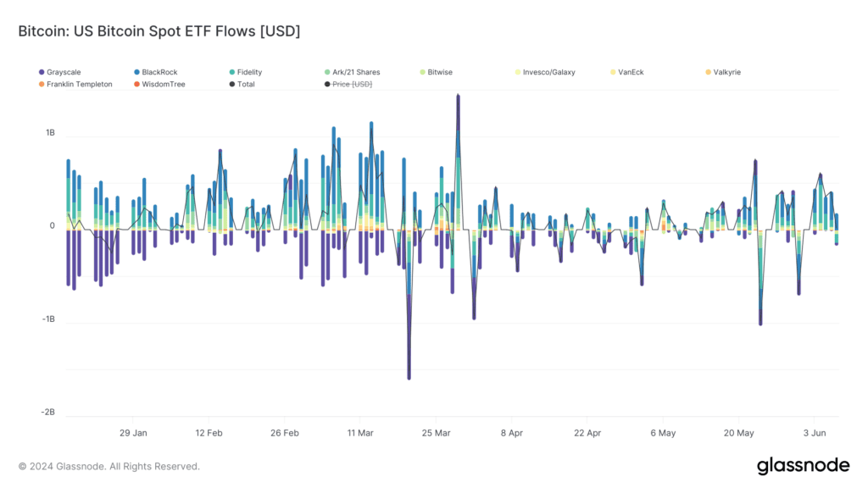This screenshot has width=868, height=488.
Task: Click the VanEck legend dot
Action: click(613, 73)
